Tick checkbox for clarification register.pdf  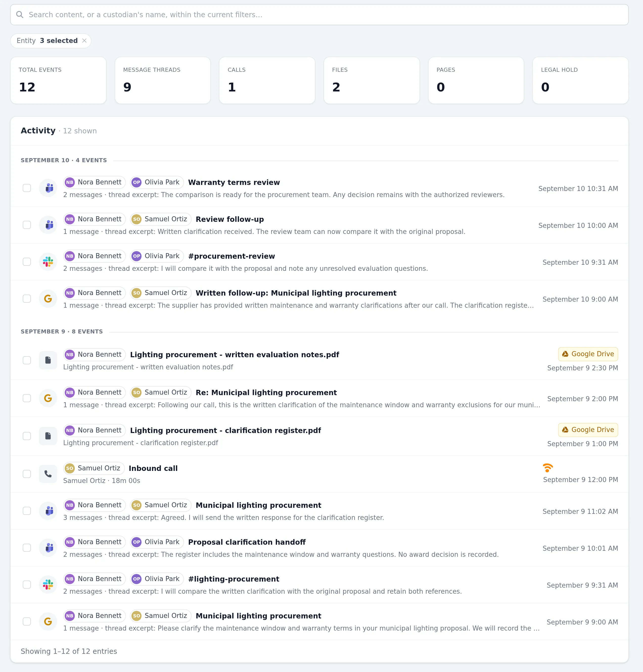27,436
